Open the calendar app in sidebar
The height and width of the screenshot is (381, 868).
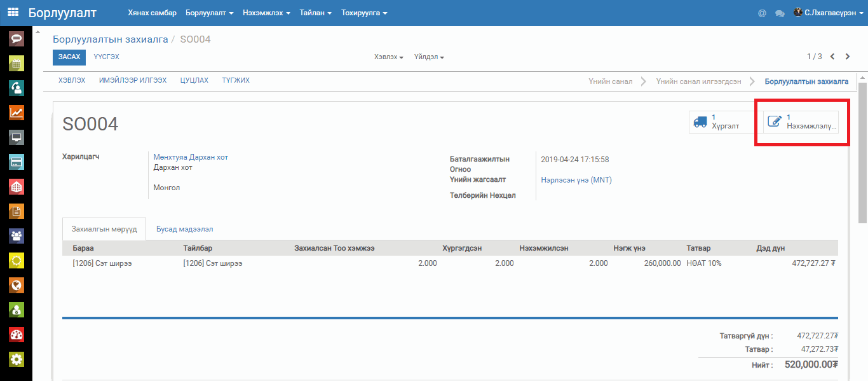coord(17,64)
